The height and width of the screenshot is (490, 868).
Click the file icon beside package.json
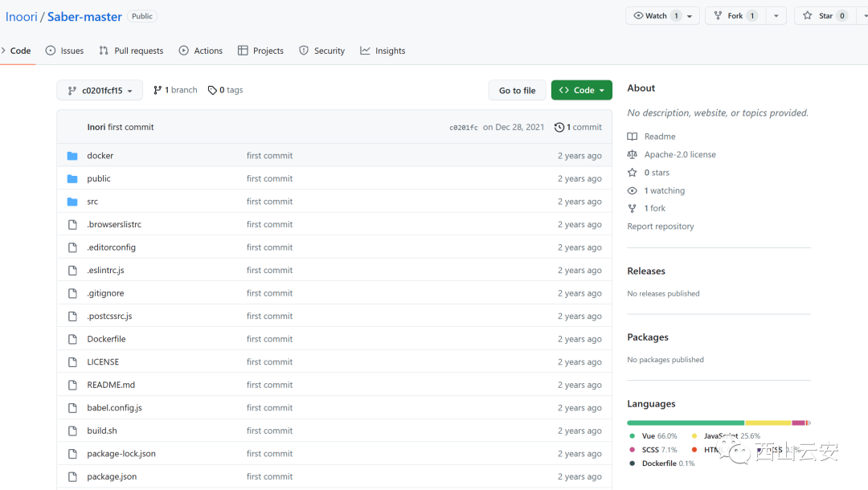click(x=72, y=476)
